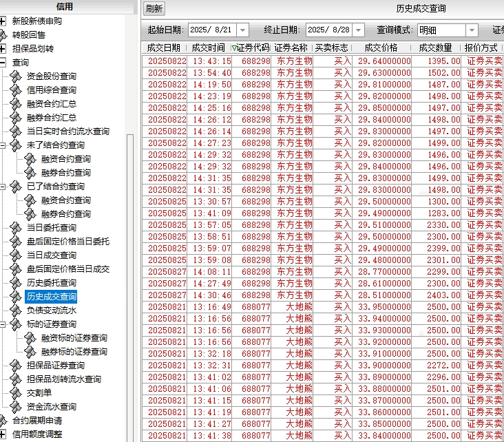Click the icon beside 合约展期申请
Viewport: 504px width, 442px height.
click(3, 421)
